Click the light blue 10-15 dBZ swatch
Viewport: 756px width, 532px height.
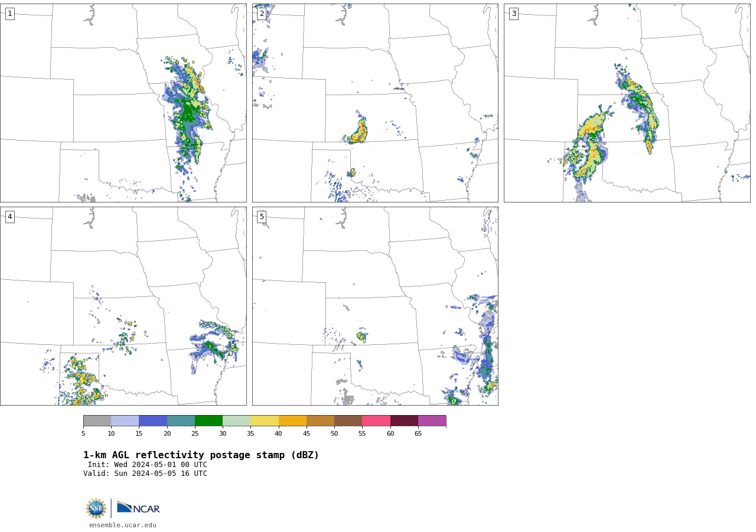(125, 421)
